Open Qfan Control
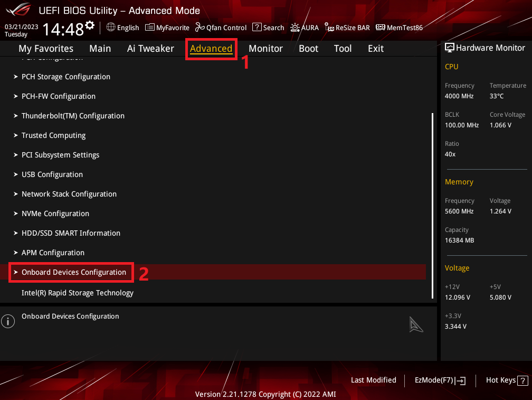Screen dimensions: 532x400 click(221, 27)
